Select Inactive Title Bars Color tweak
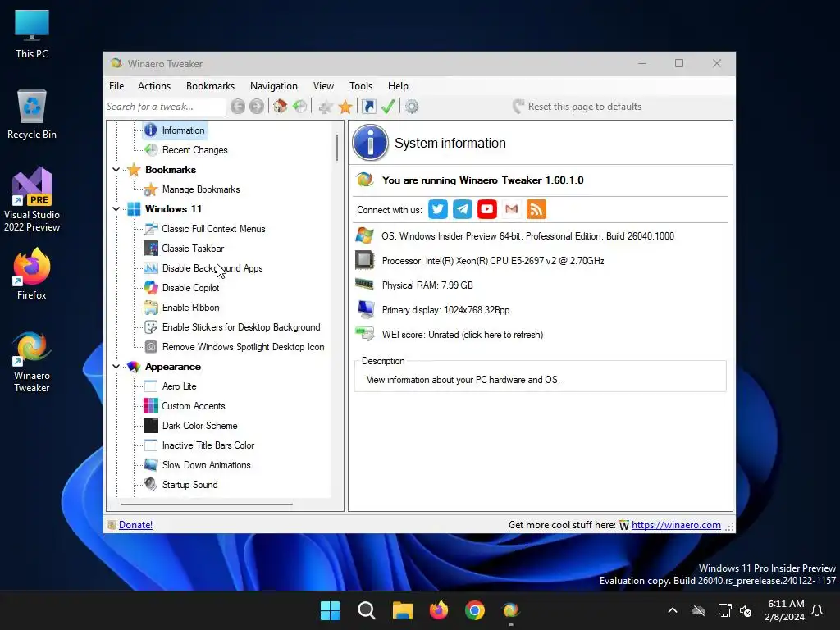Viewport: 840px width, 630px height. click(208, 445)
